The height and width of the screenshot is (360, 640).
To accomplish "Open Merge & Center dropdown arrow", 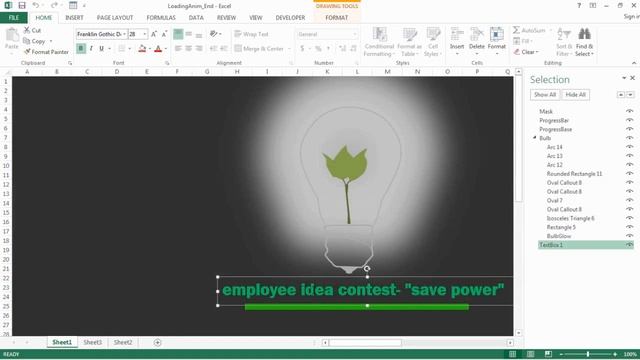I will pos(289,49).
